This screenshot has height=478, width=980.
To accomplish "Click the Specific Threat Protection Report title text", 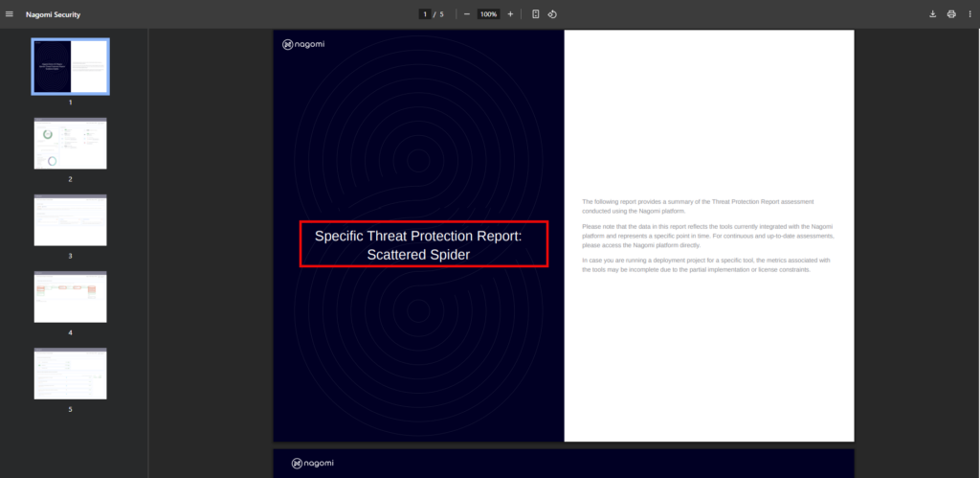I will [x=418, y=236].
